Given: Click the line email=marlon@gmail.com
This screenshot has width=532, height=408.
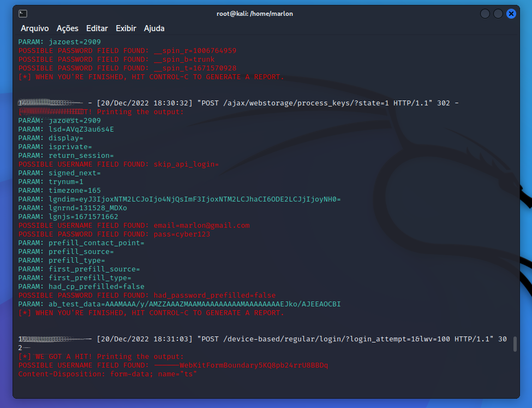Looking at the screenshot, I should tap(134, 226).
